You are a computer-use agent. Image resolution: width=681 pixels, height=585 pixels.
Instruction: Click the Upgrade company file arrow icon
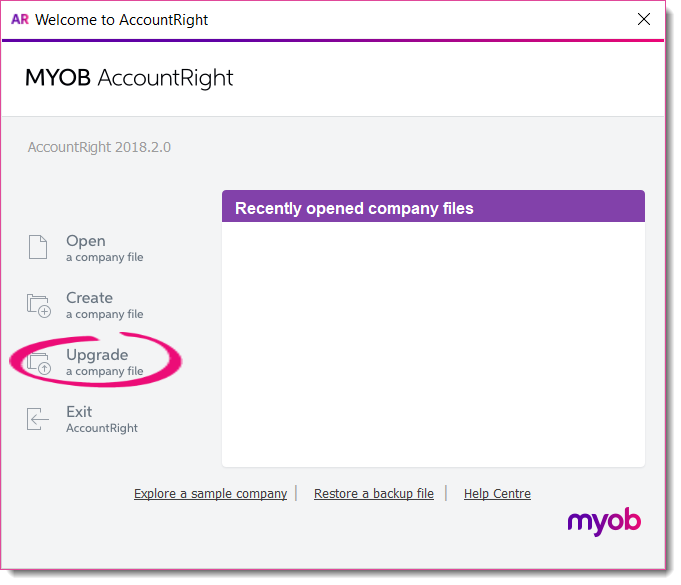39,364
